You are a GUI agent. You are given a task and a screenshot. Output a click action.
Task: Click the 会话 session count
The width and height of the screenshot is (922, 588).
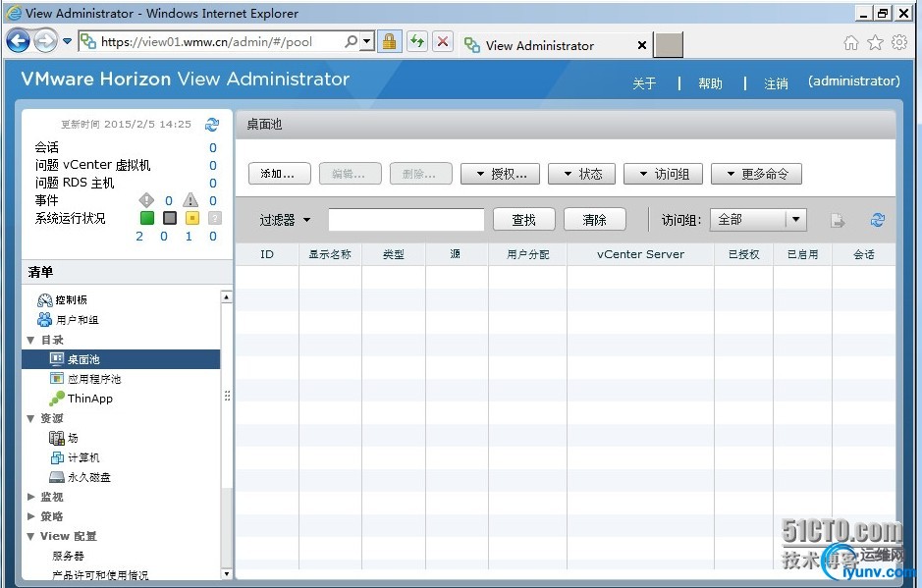coord(213,147)
